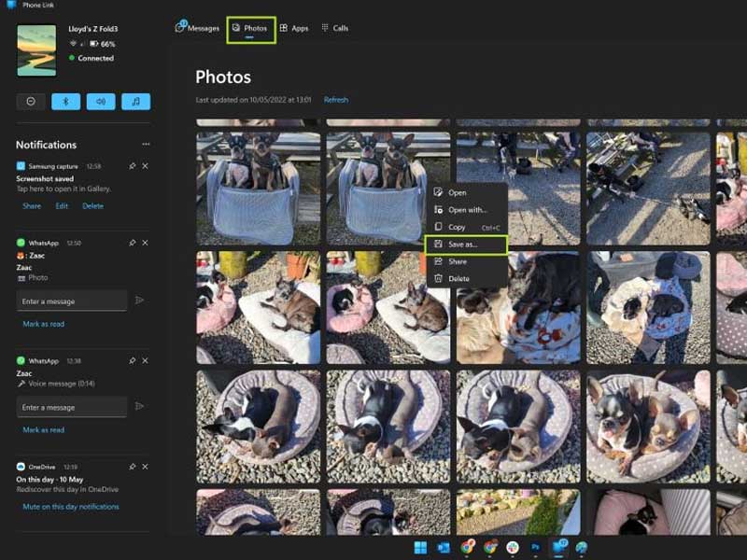Pin the Samsung capture notification

pos(132,166)
